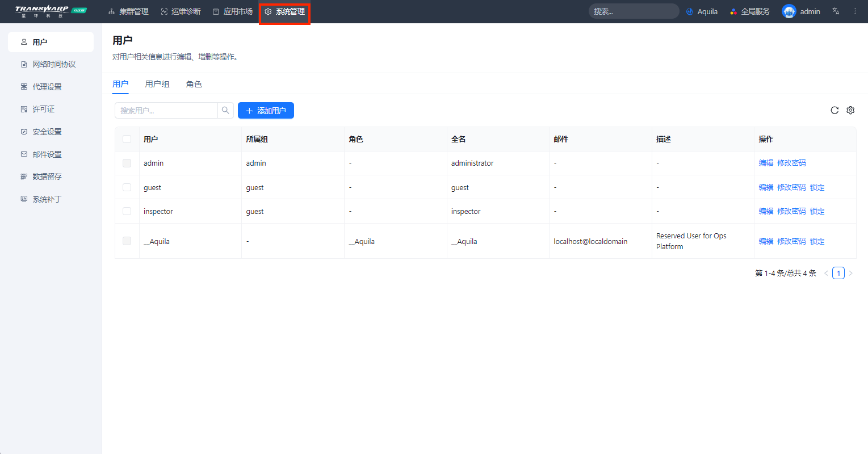The height and width of the screenshot is (454, 868).
Task: Open the more options vertical dots
Action: 855,11
